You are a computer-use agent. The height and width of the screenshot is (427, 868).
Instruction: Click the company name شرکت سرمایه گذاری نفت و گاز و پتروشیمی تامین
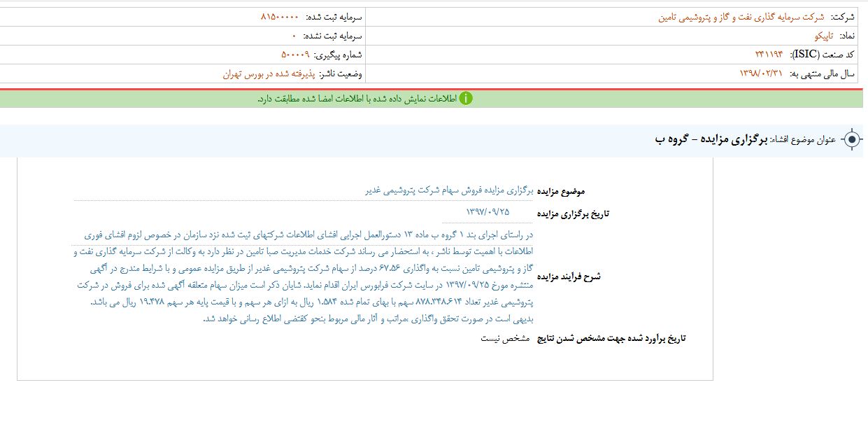[x=741, y=17]
